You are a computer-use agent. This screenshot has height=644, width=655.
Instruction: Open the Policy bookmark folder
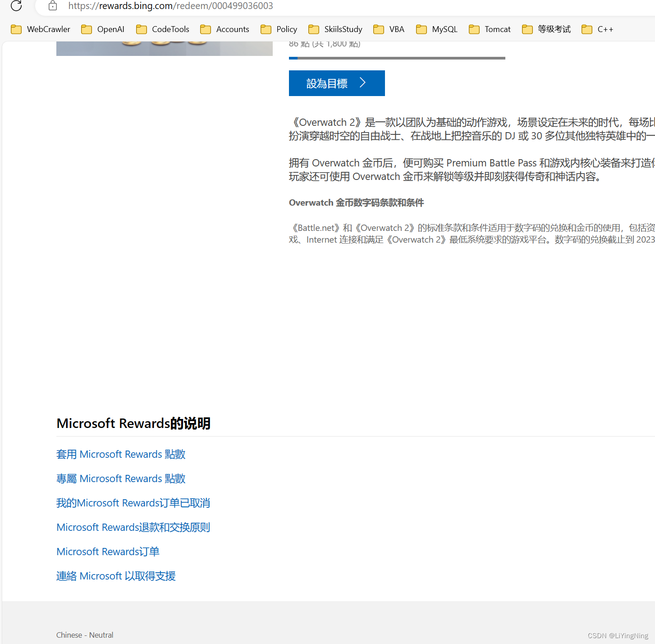pyautogui.click(x=279, y=29)
